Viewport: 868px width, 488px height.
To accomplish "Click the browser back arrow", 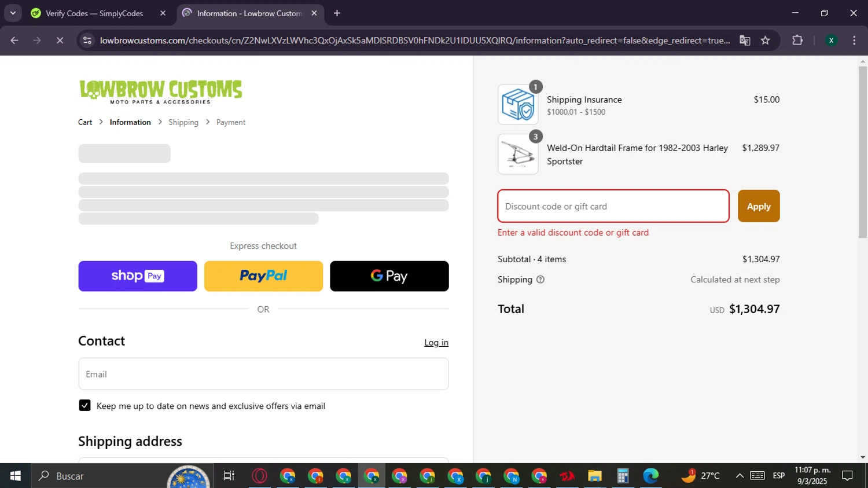I will click(x=14, y=41).
